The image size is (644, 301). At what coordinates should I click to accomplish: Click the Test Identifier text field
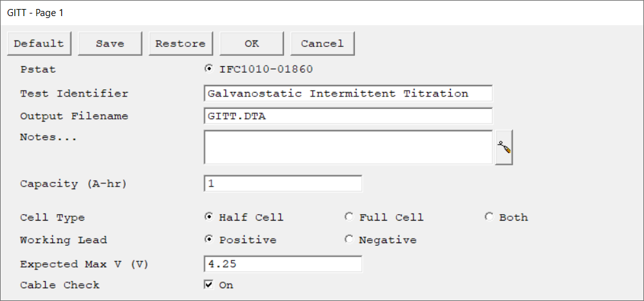(x=348, y=94)
